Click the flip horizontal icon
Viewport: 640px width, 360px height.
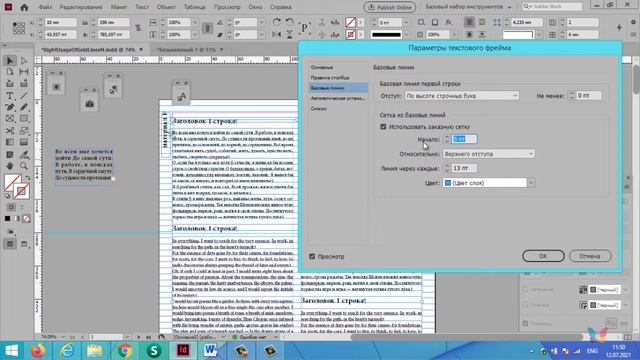pos(276,35)
